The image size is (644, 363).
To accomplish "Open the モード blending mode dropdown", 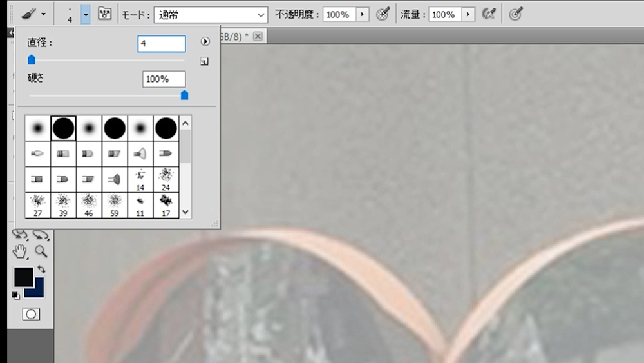I will pyautogui.click(x=211, y=14).
